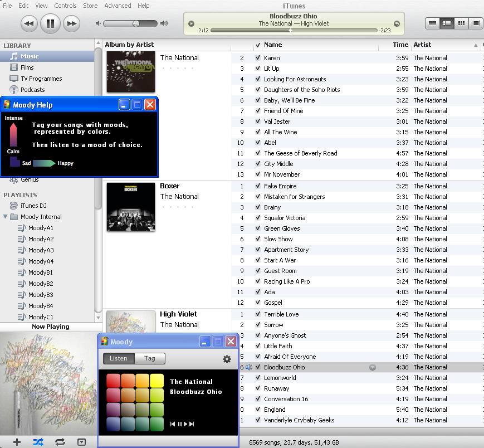Screen dimensions: 484x448
Task: Uncheck the song Slow Show
Action: click(258, 238)
